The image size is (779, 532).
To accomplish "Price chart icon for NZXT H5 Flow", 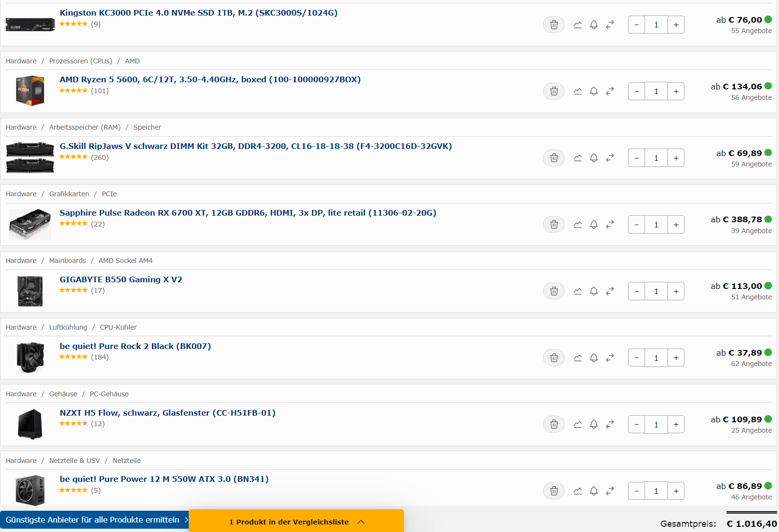I will [x=578, y=425].
